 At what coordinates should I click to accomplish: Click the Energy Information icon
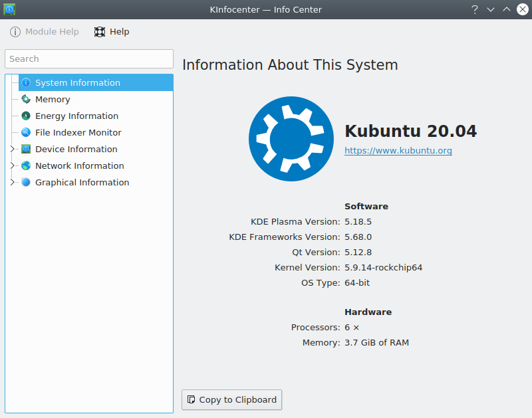point(26,116)
